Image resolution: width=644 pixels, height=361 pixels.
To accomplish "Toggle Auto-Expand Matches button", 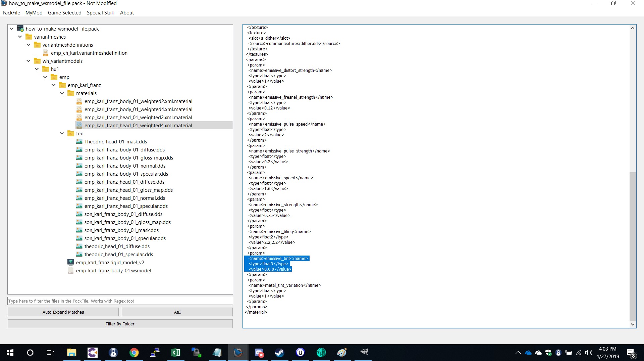I will [63, 312].
